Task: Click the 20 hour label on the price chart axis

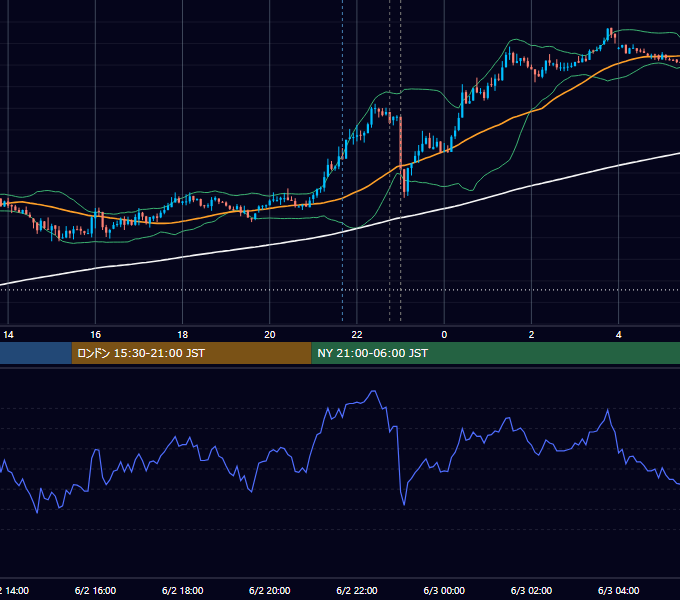Action: click(x=270, y=335)
